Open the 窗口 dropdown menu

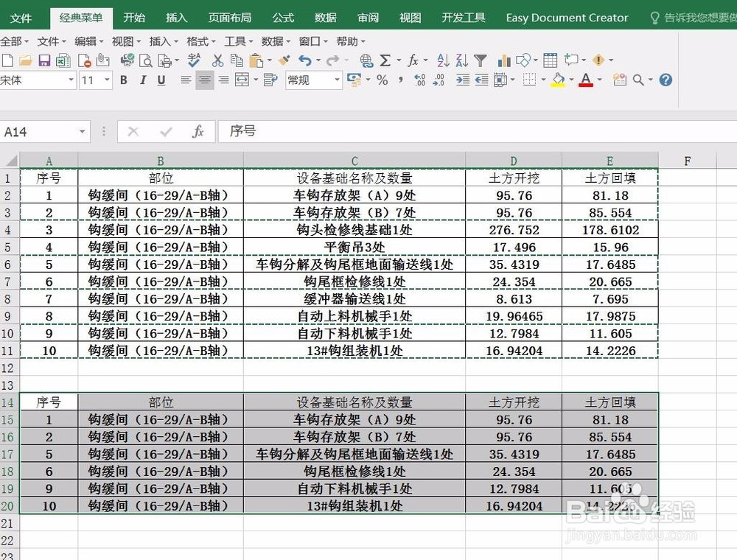coord(313,41)
